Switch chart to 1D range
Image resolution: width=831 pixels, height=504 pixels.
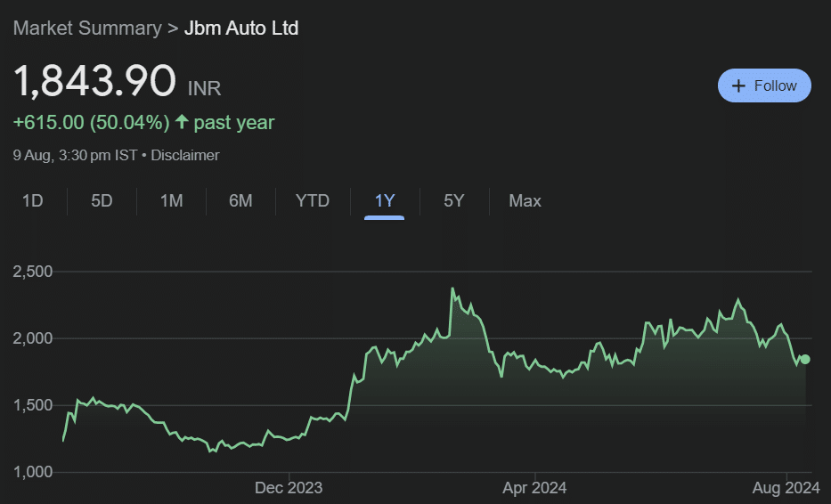[32, 201]
